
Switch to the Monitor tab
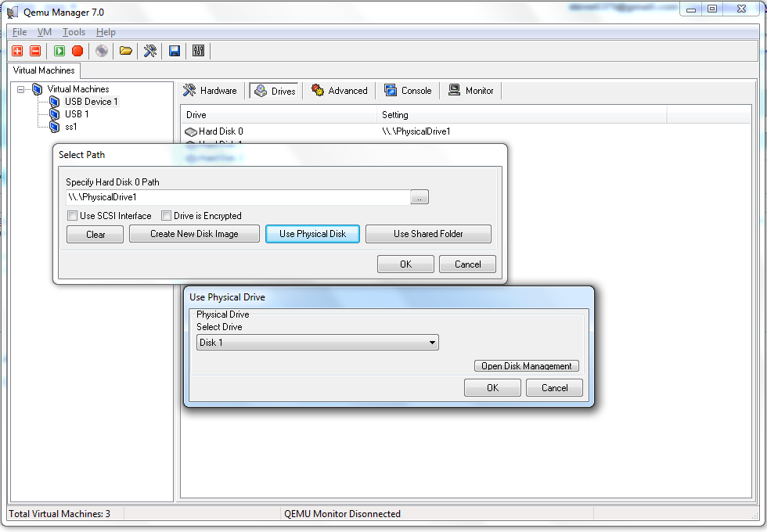click(x=470, y=91)
